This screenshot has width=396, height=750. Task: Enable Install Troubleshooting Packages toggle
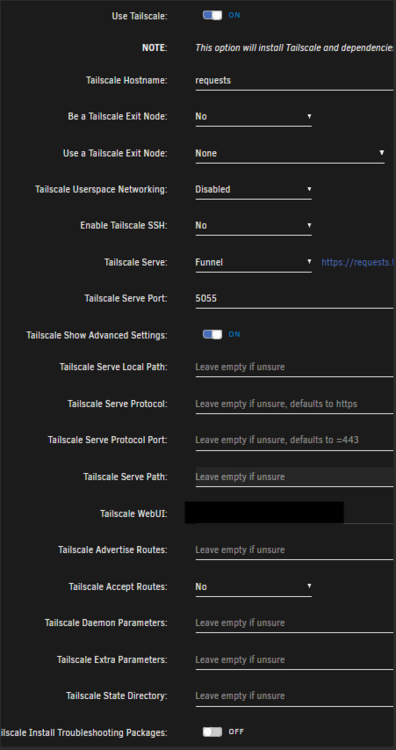click(212, 732)
